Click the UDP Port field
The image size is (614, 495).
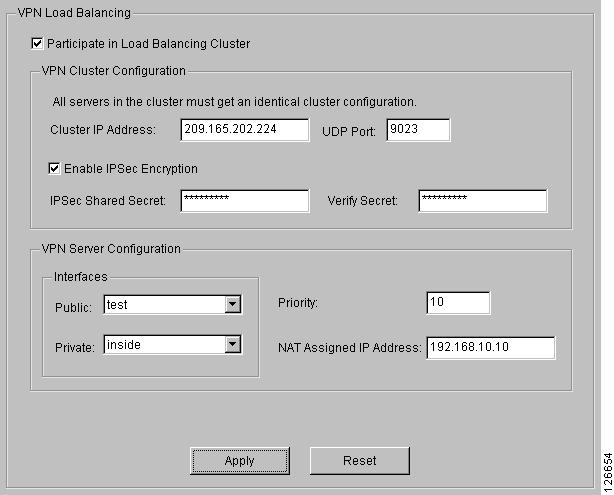(418, 130)
